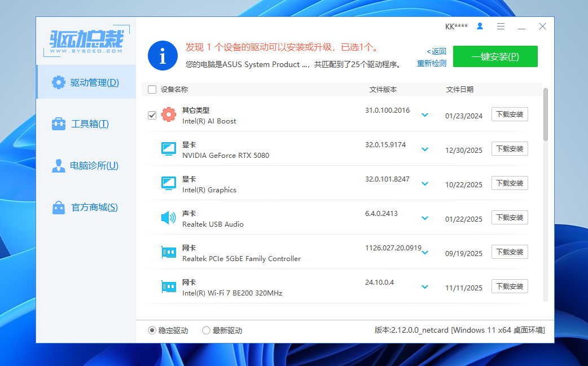Click 下载安装 for Realtek PCIe 5GbE Family Controller
This screenshot has height=366, width=588.
click(x=510, y=252)
